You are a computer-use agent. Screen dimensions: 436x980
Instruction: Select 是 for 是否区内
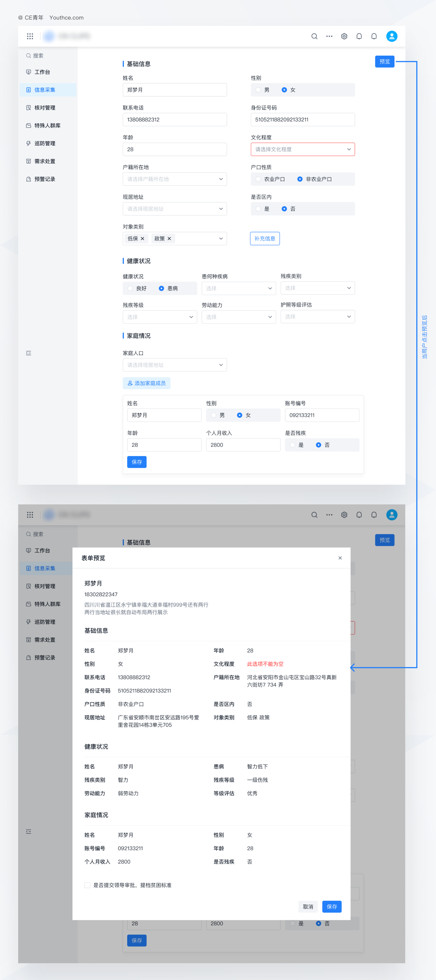coord(259,209)
